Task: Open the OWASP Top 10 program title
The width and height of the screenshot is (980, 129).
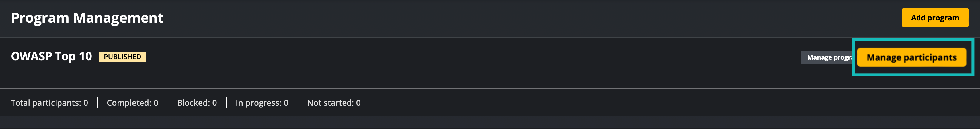Action: 51,57
